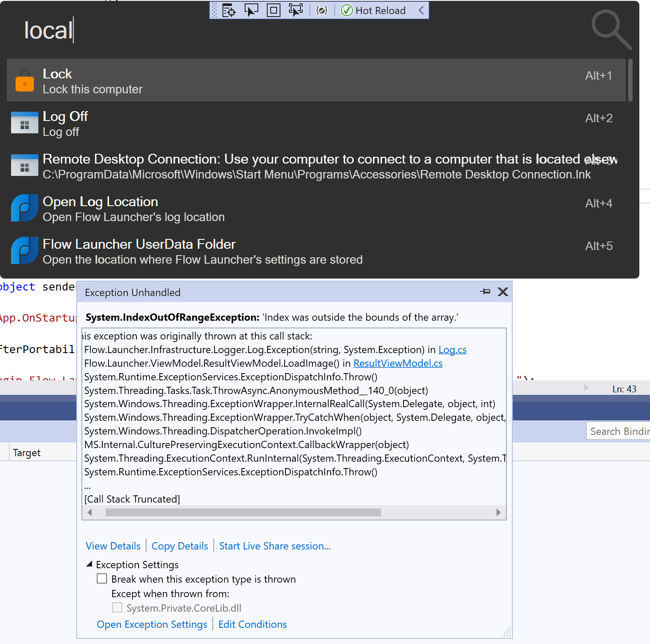The height and width of the screenshot is (644, 650).
Task: Open Live Visual Tree from debug toolbar
Action: 229,10
